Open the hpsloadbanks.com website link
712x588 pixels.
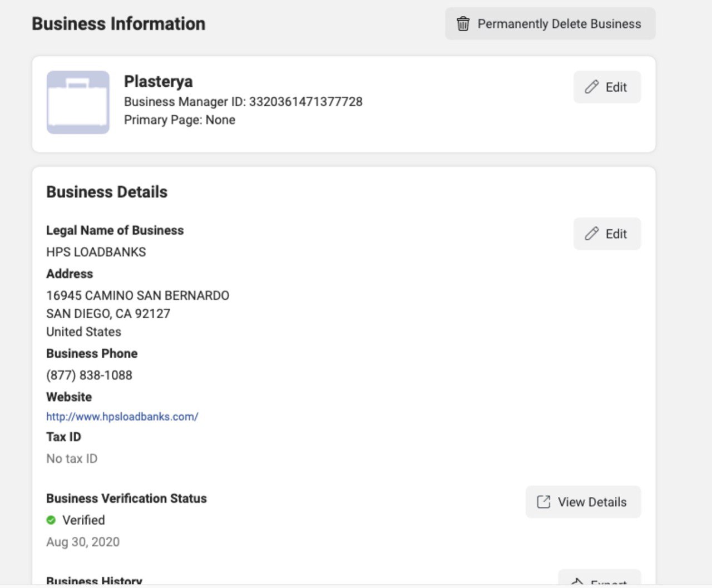[x=122, y=417]
